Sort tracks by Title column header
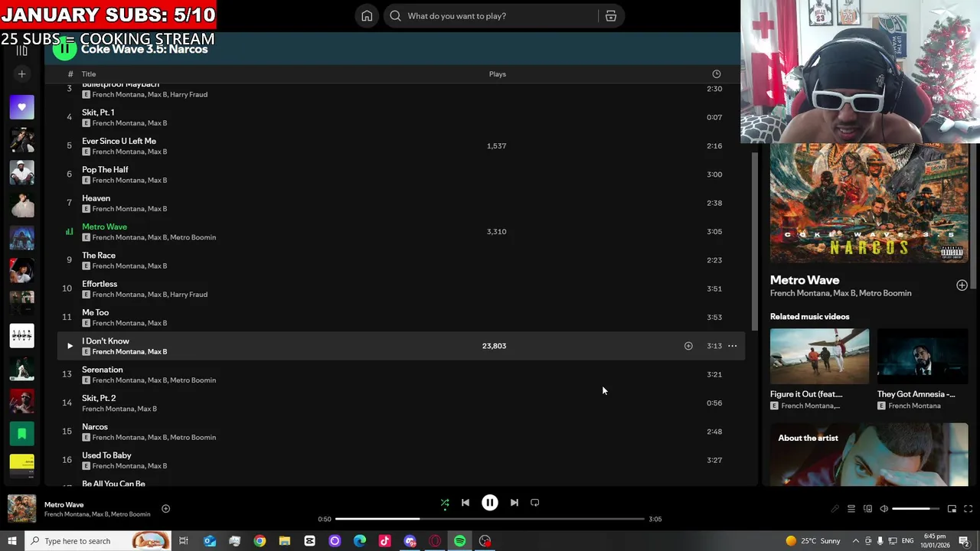 pyautogui.click(x=89, y=74)
